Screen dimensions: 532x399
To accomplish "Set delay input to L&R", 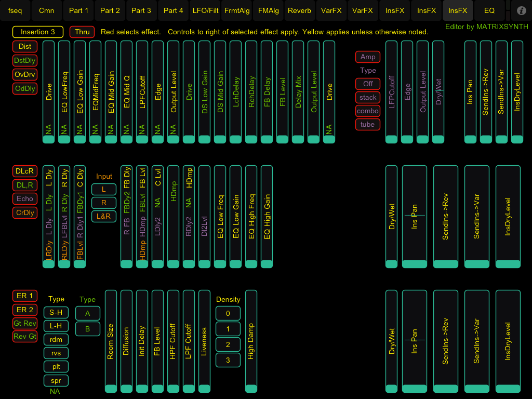I will coord(104,216).
